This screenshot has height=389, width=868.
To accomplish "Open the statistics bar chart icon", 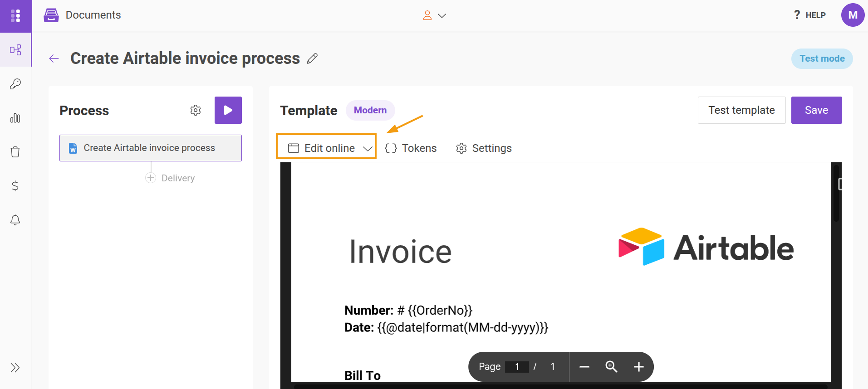I will coord(15,118).
